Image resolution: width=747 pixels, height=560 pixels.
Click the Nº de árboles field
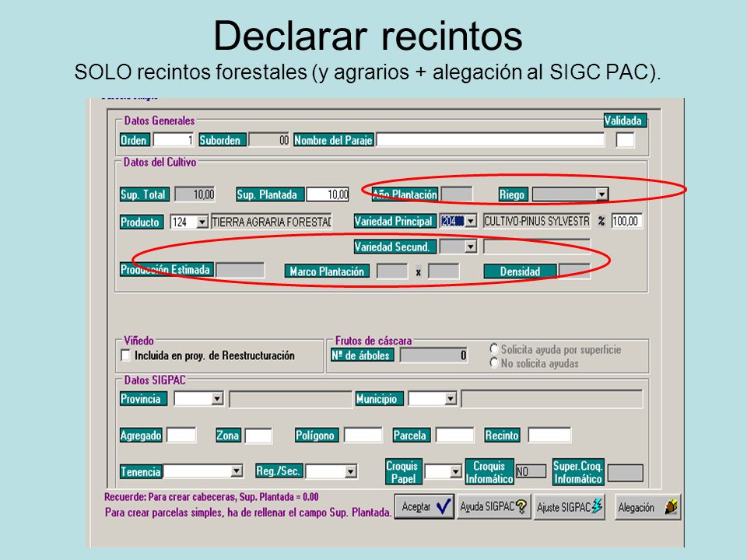(433, 355)
